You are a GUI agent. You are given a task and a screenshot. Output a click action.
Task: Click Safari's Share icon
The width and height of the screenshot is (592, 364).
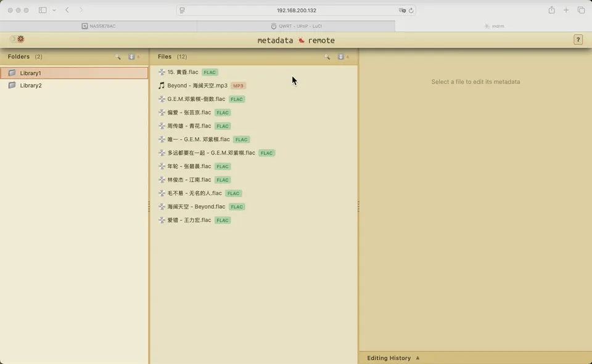(x=551, y=10)
